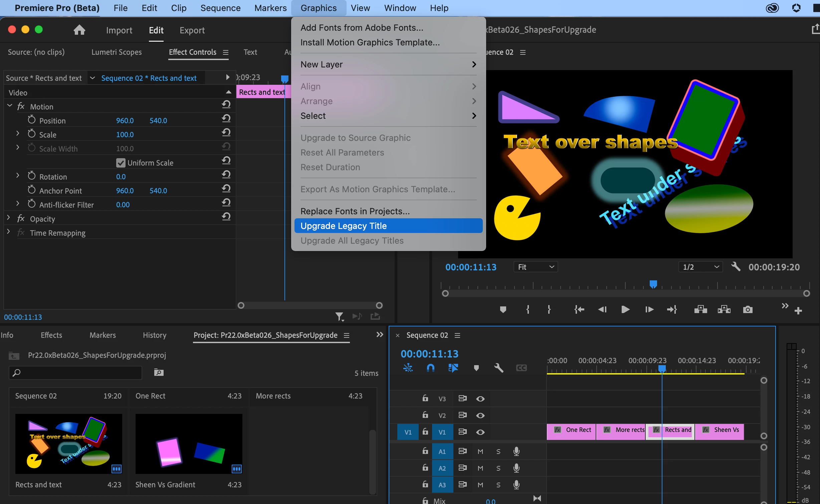Hide track V2 with the eye toggle
The height and width of the screenshot is (504, 820).
[x=480, y=415]
